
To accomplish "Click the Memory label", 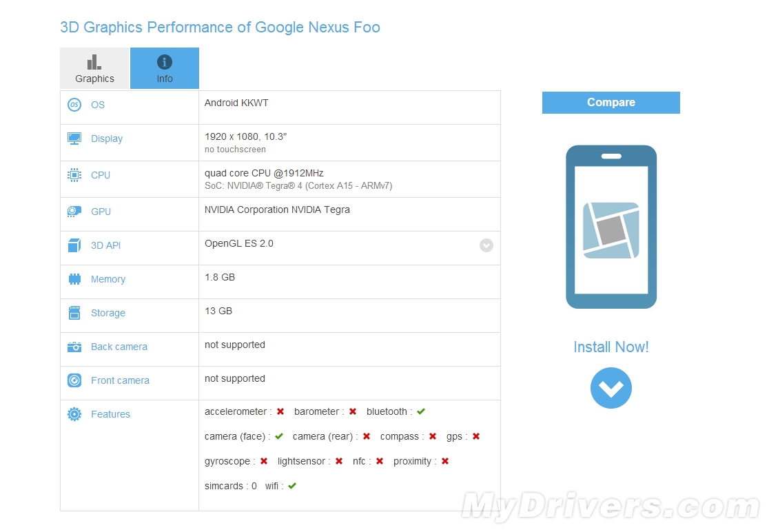I will point(108,280).
